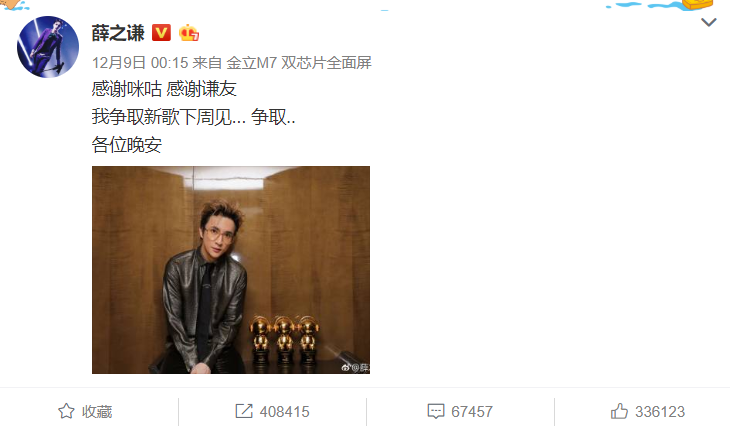Enlarge the posted photo with trophies

pos(231,270)
